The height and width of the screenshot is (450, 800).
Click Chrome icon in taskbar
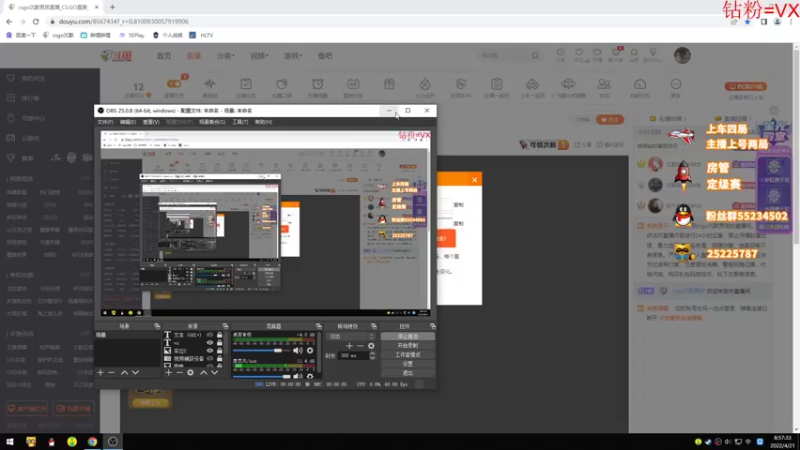pos(92,442)
